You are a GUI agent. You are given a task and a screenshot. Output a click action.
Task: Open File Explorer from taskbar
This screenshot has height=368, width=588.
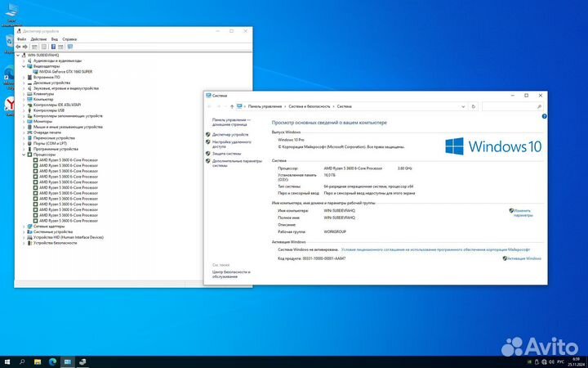point(38,362)
